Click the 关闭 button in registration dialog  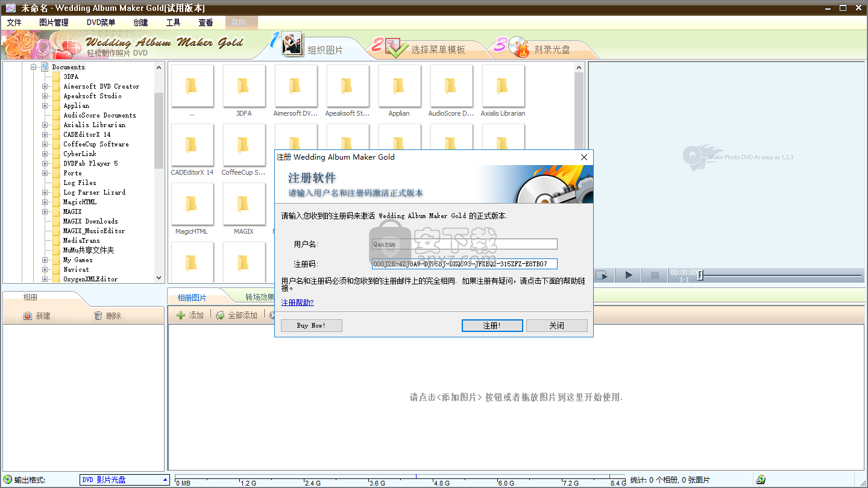556,325
